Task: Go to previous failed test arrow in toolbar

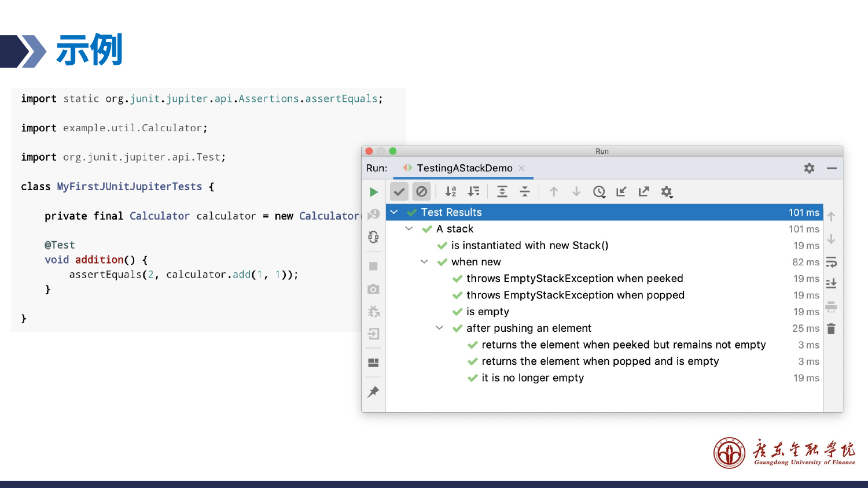Action: click(554, 192)
